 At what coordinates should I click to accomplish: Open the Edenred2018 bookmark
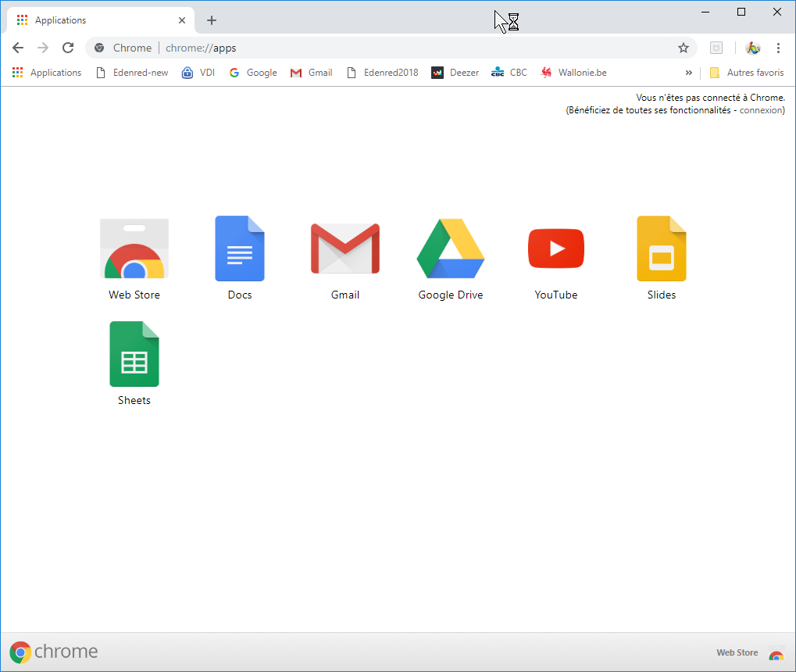click(x=383, y=73)
